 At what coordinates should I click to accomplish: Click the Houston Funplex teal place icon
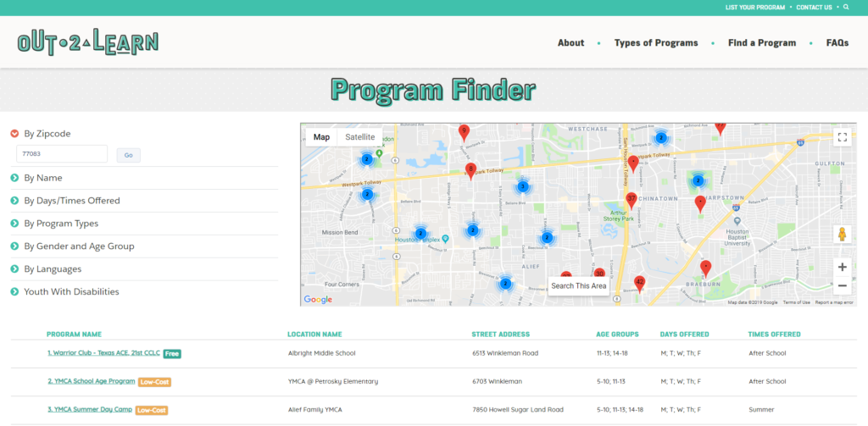(444, 239)
